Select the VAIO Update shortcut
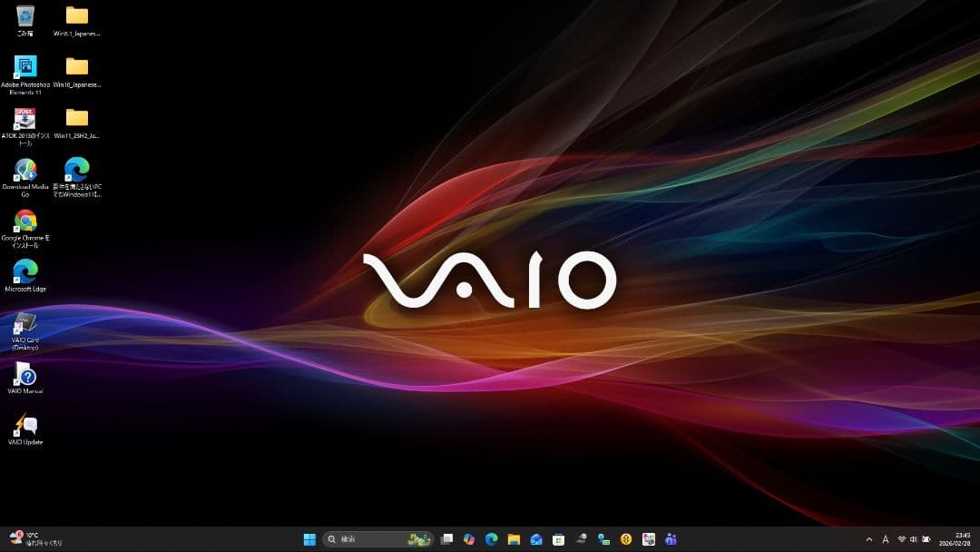Screen dimensions: 980x552 (25, 429)
